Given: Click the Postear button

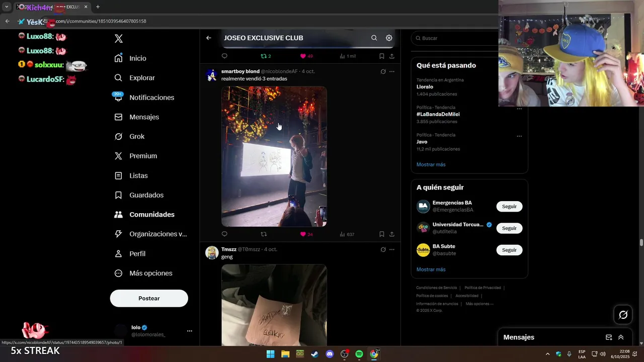Looking at the screenshot, I should point(149,298).
